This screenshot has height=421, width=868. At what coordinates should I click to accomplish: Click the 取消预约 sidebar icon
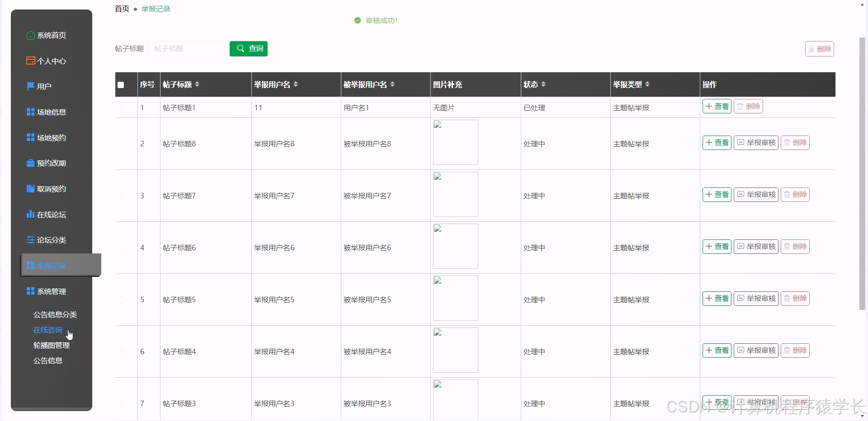pyautogui.click(x=30, y=189)
